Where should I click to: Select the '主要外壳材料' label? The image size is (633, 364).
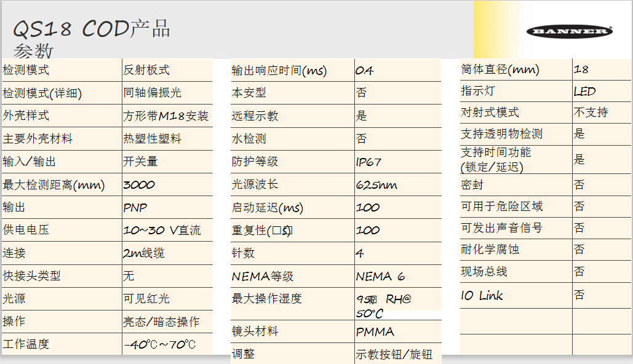38,139
